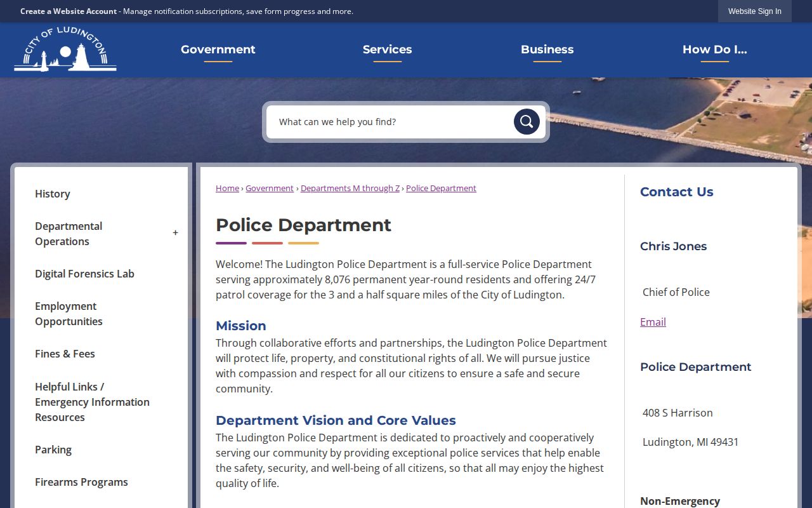
Task: Open the Services menu
Action: (x=388, y=50)
